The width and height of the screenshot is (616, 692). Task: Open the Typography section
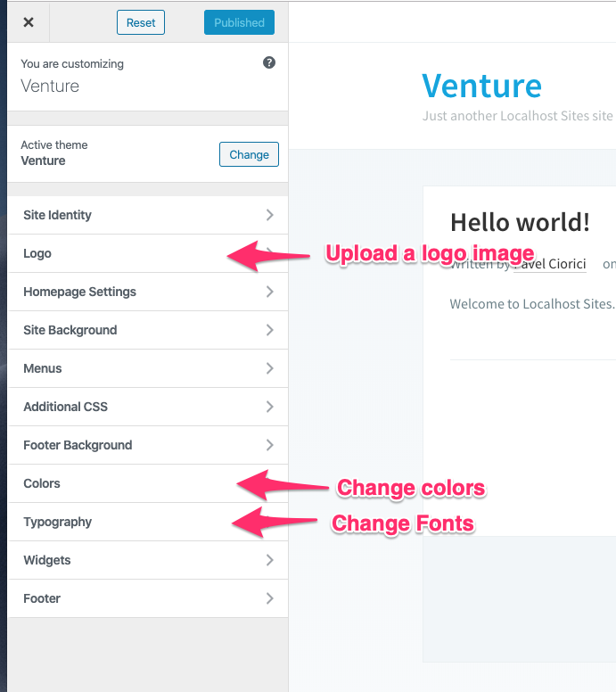pos(148,522)
